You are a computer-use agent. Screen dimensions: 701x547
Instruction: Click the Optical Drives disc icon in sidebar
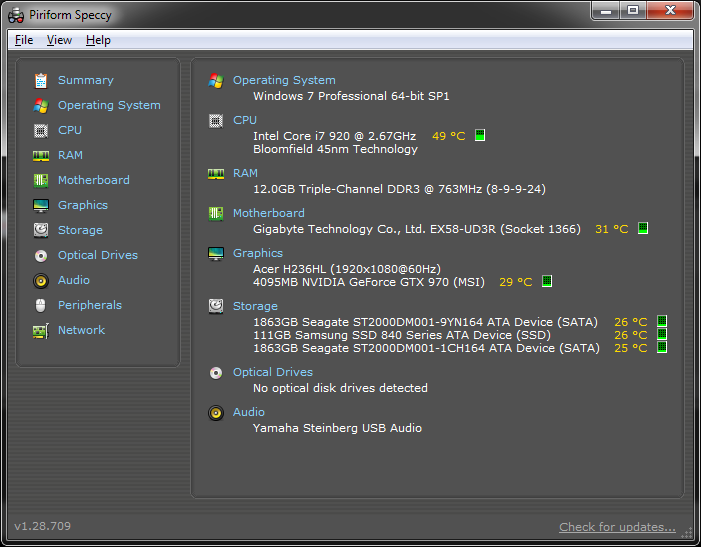tap(41, 256)
